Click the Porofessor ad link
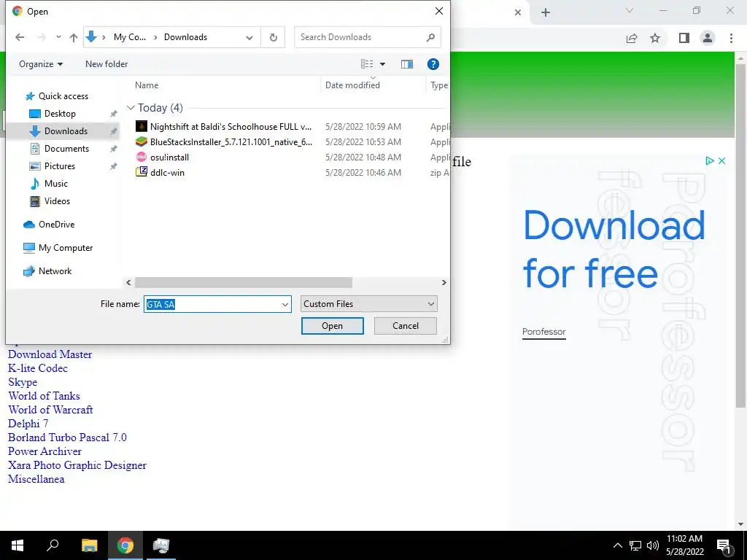Image resolution: width=747 pixels, height=560 pixels. point(543,332)
